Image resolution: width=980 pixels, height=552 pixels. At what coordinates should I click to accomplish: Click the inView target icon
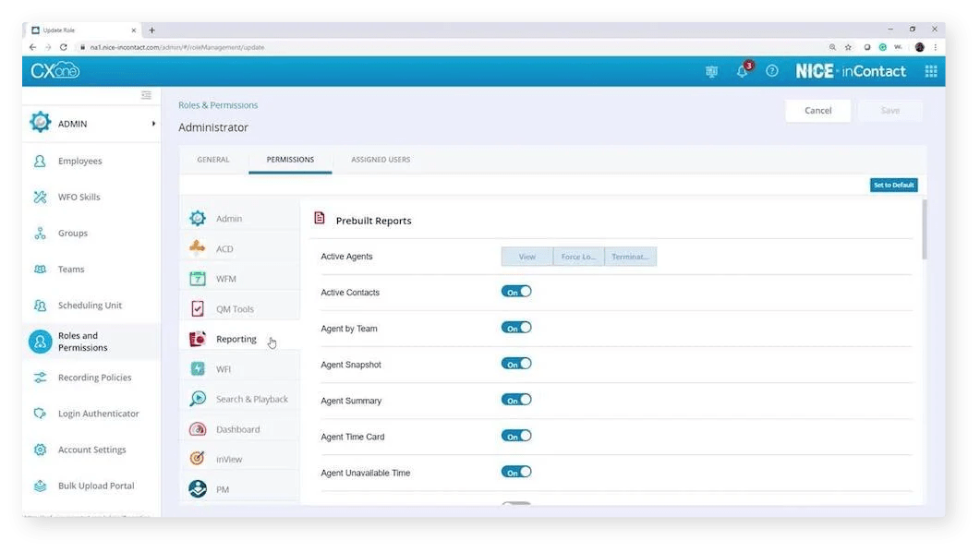[198, 459]
